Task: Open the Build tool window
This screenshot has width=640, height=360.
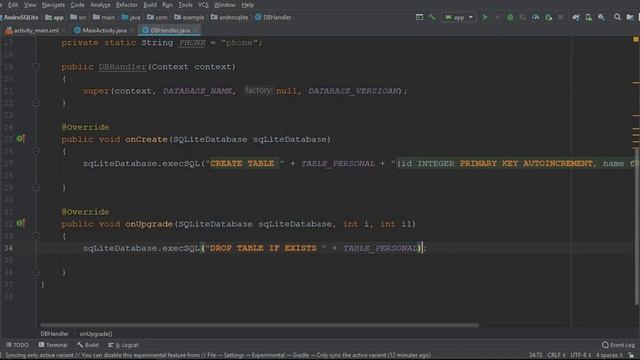Action: point(87,345)
